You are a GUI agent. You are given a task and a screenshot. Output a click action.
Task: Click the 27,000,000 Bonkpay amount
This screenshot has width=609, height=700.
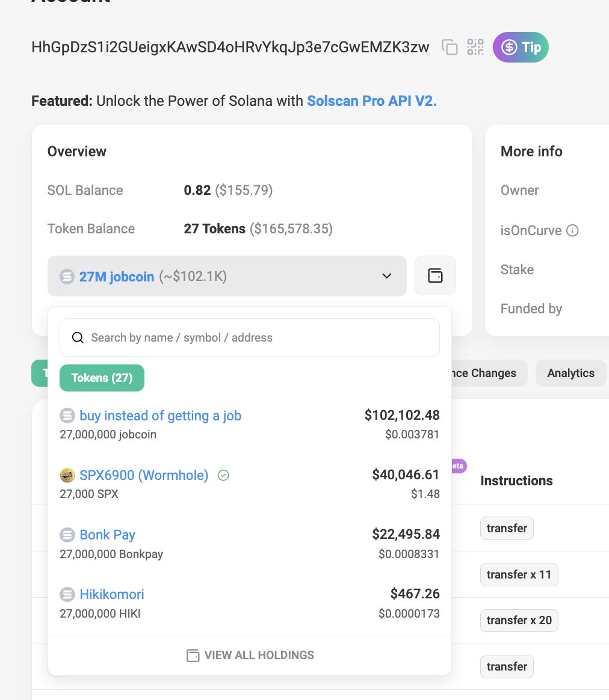(x=111, y=554)
